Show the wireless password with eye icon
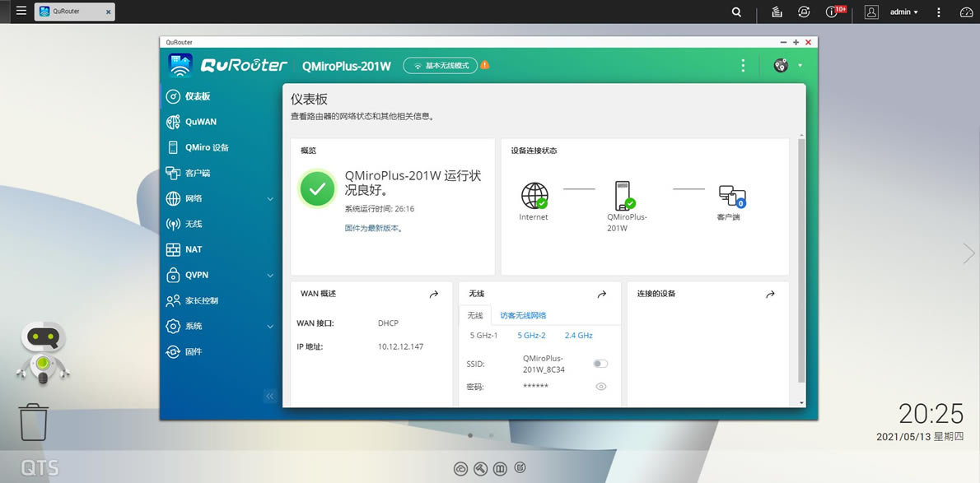Image resolution: width=980 pixels, height=483 pixels. coord(601,387)
